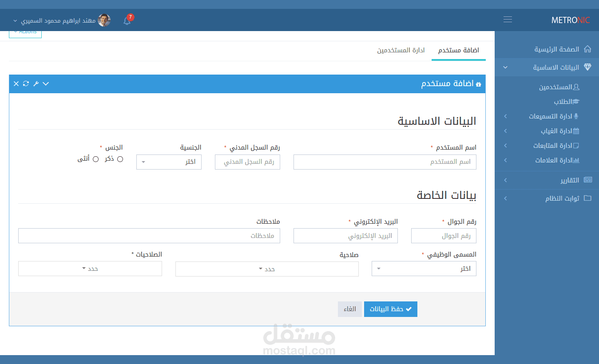Click the الغاء cancel button
599x364 pixels.
click(350, 309)
